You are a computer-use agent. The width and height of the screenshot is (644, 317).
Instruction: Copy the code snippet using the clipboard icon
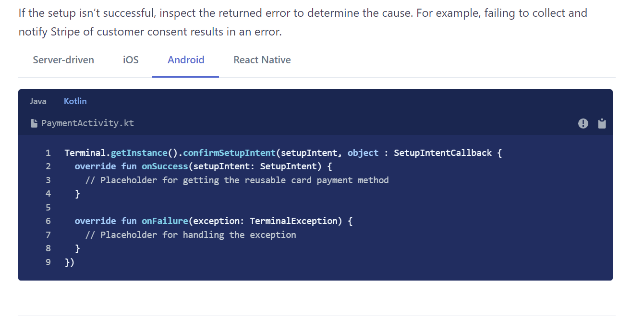click(602, 123)
